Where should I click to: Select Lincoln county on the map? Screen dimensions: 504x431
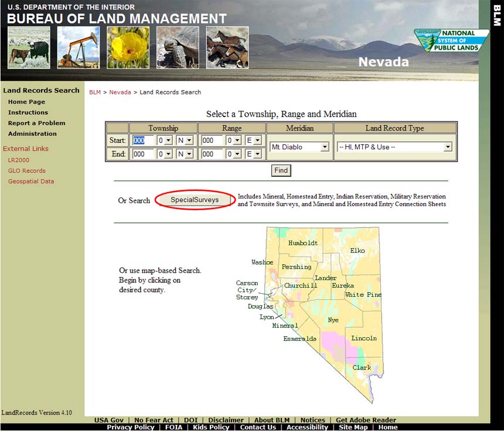click(364, 338)
